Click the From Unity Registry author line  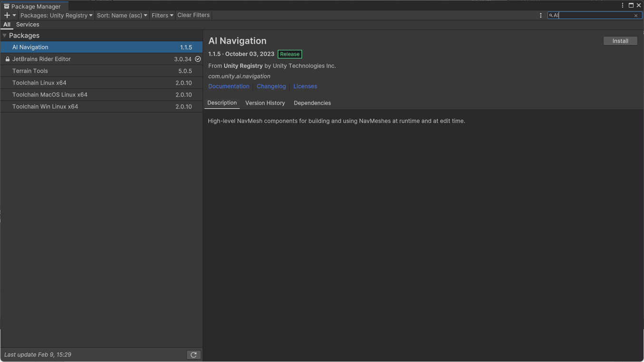[x=272, y=66]
